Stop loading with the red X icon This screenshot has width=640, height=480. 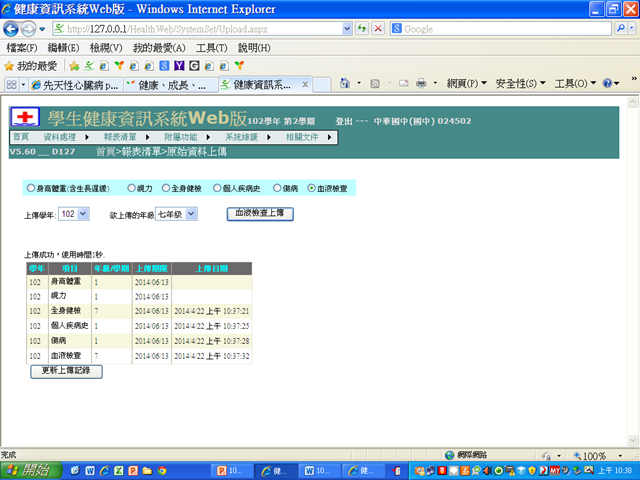[x=378, y=29]
